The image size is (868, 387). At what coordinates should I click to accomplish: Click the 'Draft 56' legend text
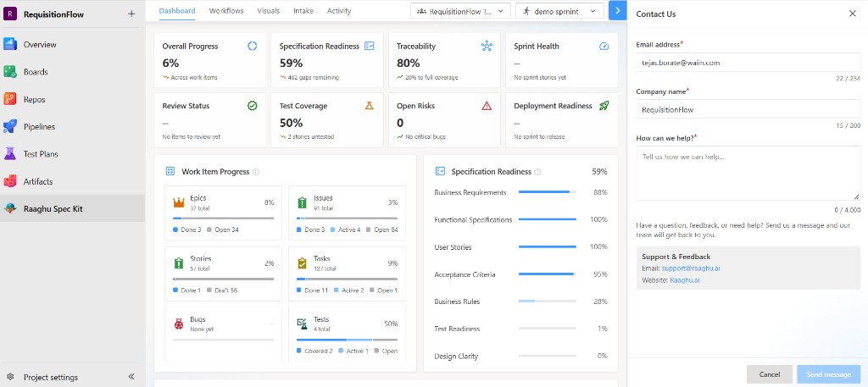[x=225, y=290]
